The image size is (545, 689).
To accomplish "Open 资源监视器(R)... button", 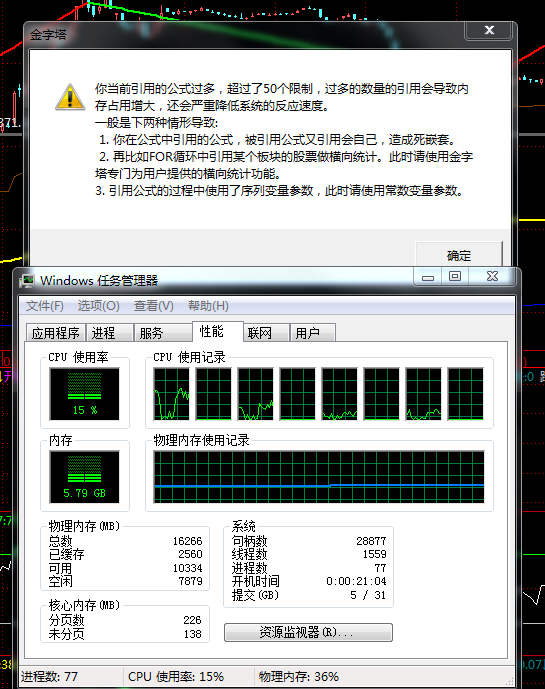I will click(308, 632).
